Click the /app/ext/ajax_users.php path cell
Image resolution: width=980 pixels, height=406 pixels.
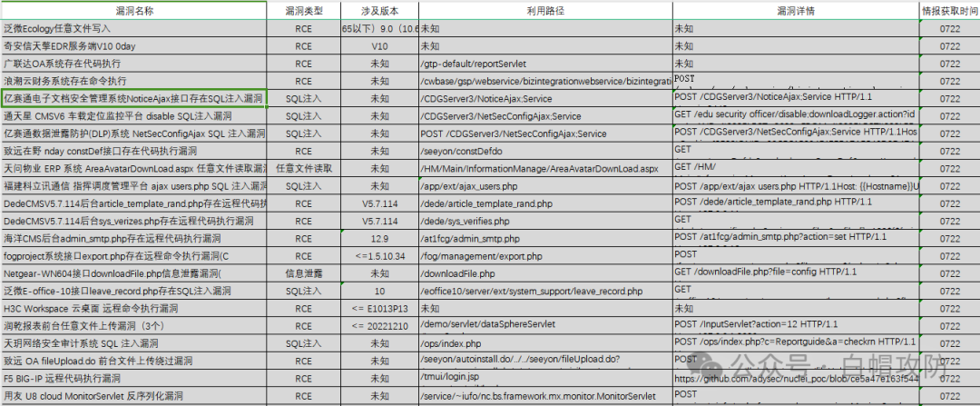click(545, 186)
